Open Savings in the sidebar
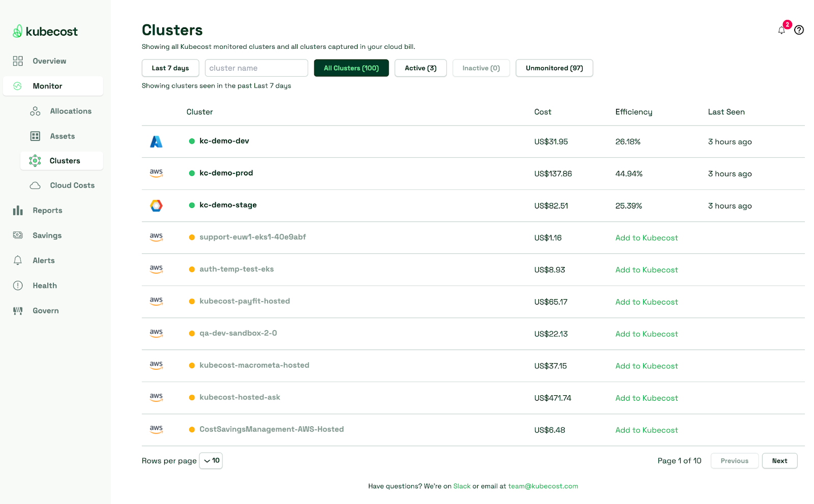This screenshot has width=814, height=504. (47, 235)
